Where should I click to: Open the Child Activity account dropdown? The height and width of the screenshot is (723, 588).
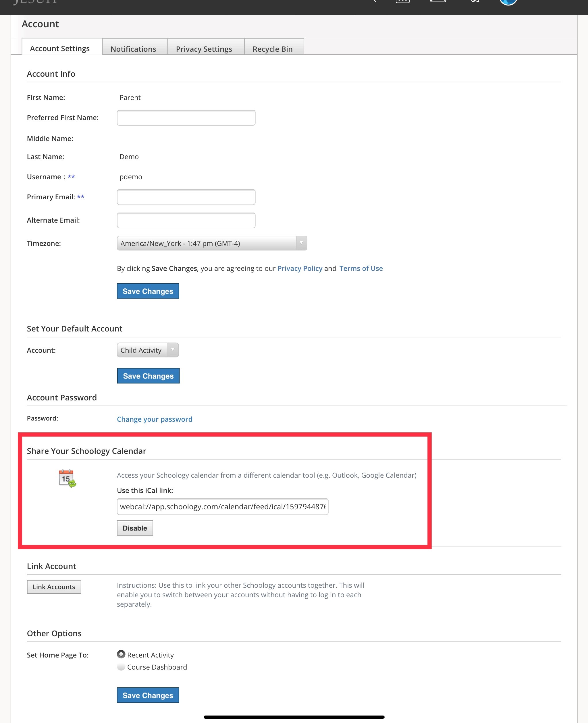point(148,350)
